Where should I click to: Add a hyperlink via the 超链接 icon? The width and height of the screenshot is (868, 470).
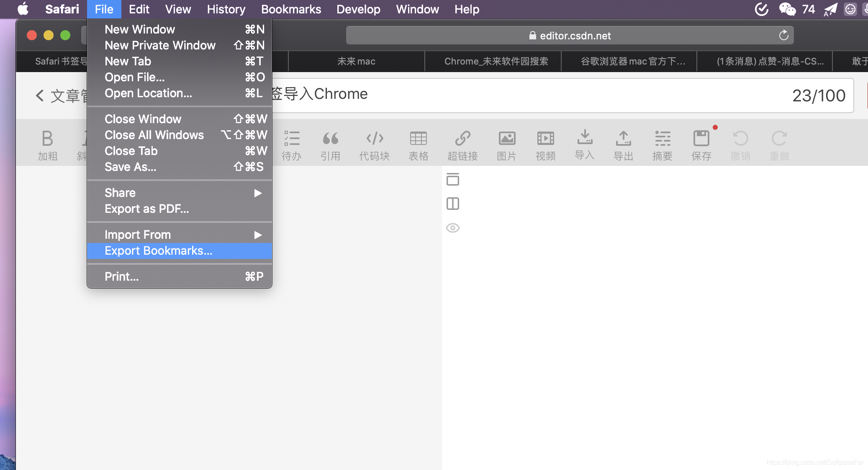[x=462, y=145]
